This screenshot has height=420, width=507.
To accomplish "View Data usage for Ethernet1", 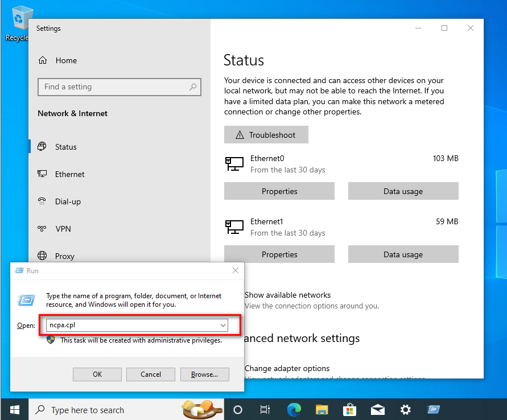I will coord(403,254).
